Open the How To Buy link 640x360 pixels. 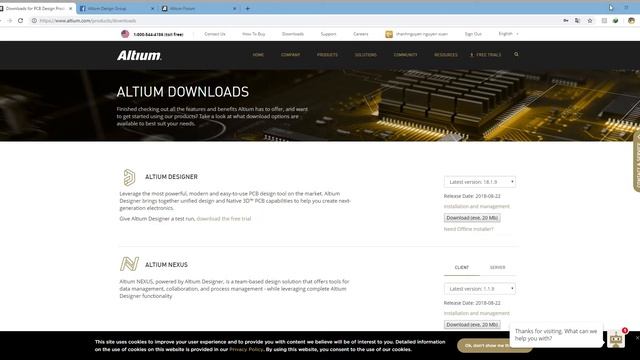253,34
